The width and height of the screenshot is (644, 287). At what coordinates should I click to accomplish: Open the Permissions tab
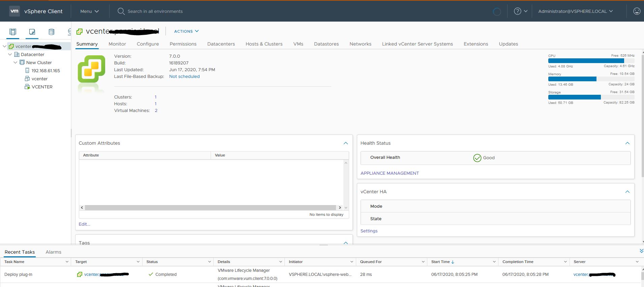pyautogui.click(x=183, y=44)
